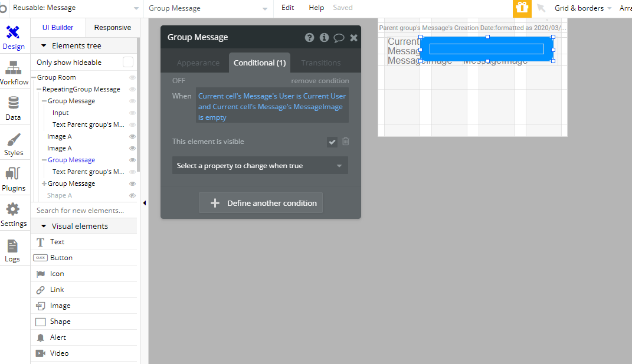Open the Help menu
The height and width of the screenshot is (364, 632).
coord(316,8)
